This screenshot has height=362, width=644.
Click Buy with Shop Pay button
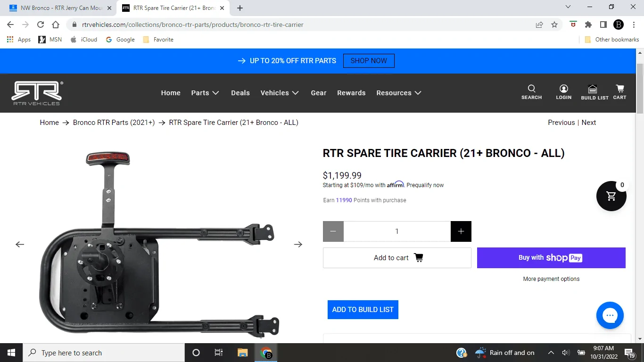coord(551,258)
